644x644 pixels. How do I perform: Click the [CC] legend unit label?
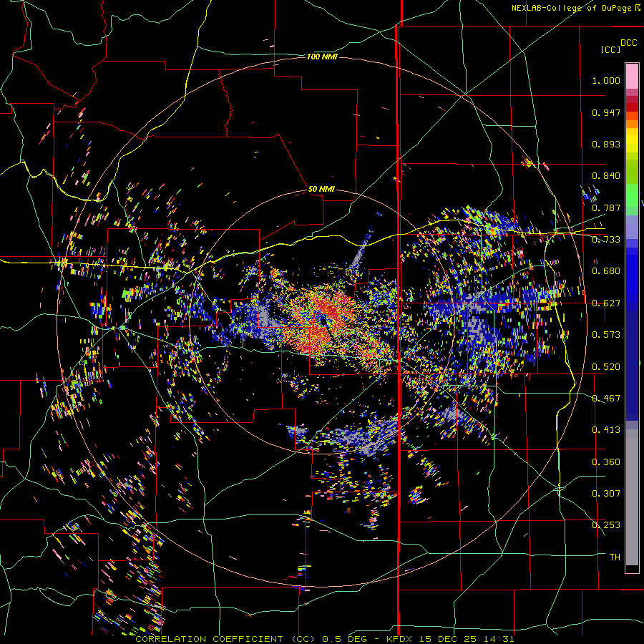pyautogui.click(x=610, y=49)
